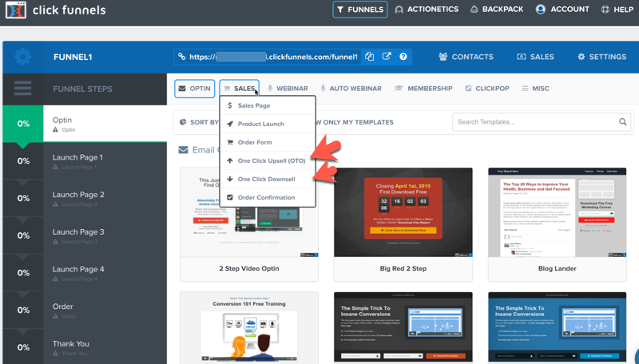Open the Sales stats section
The width and height of the screenshot is (639, 364).
(535, 57)
